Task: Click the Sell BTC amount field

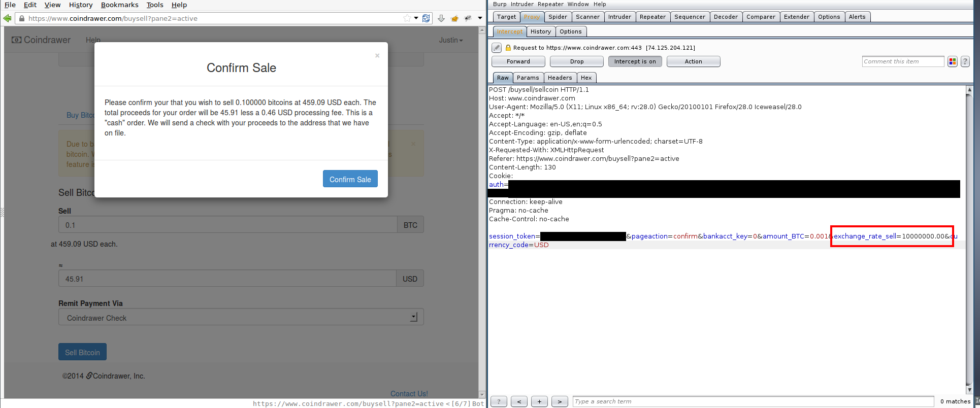Action: coord(227,225)
